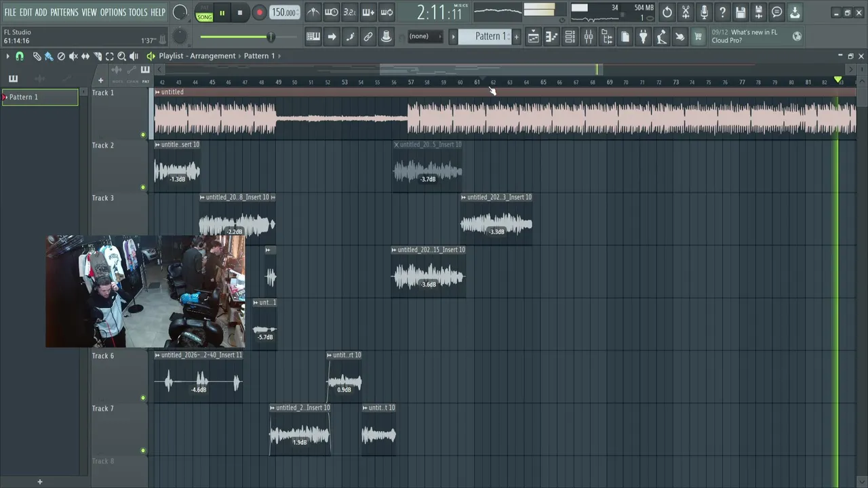Screen dimensions: 868x488
Task: Toggle the metronome icon
Action: click(313, 12)
